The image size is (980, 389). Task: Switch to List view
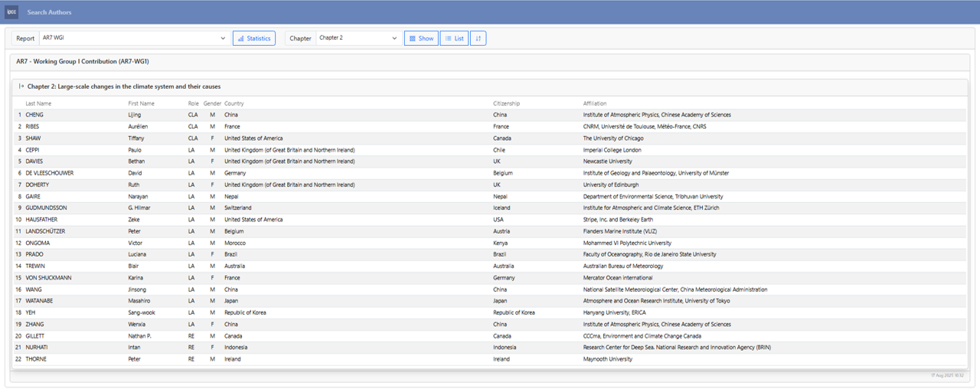click(454, 38)
